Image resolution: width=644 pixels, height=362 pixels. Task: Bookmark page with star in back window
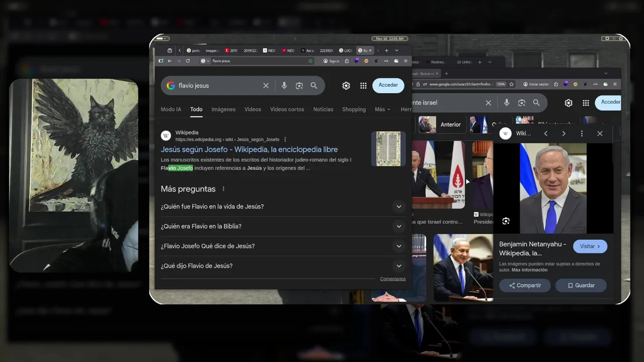tap(512, 84)
